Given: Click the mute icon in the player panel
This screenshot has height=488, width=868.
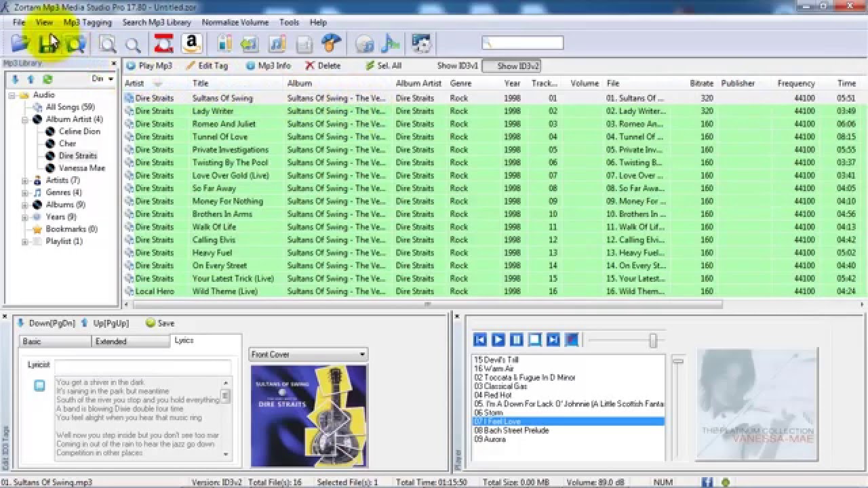Looking at the screenshot, I should click(x=572, y=340).
